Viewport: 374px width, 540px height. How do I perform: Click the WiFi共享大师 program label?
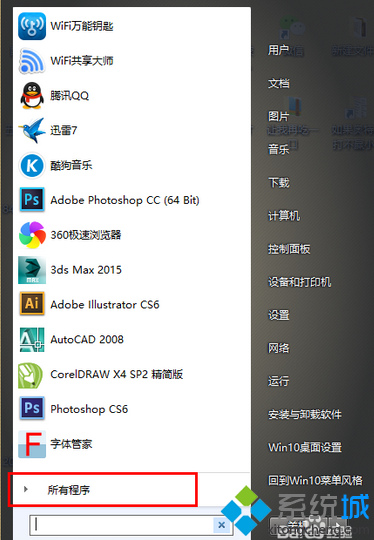82,61
